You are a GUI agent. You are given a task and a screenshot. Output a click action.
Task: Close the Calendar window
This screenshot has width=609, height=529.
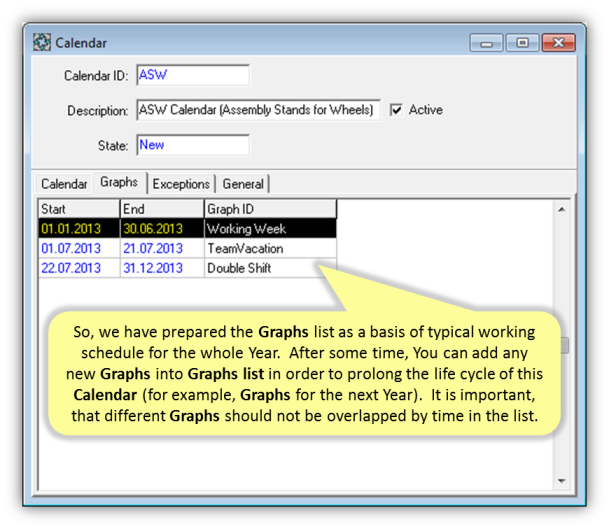559,43
